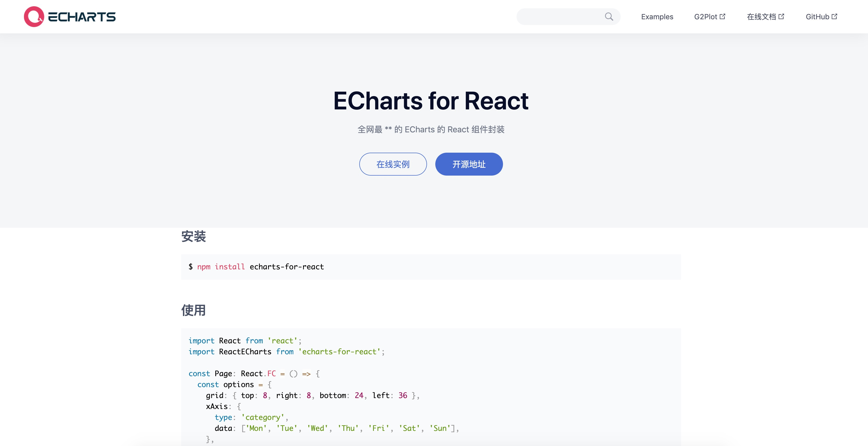Click the external-link icon beside G2Plot
This screenshot has height=446, width=868.
pos(723,16)
